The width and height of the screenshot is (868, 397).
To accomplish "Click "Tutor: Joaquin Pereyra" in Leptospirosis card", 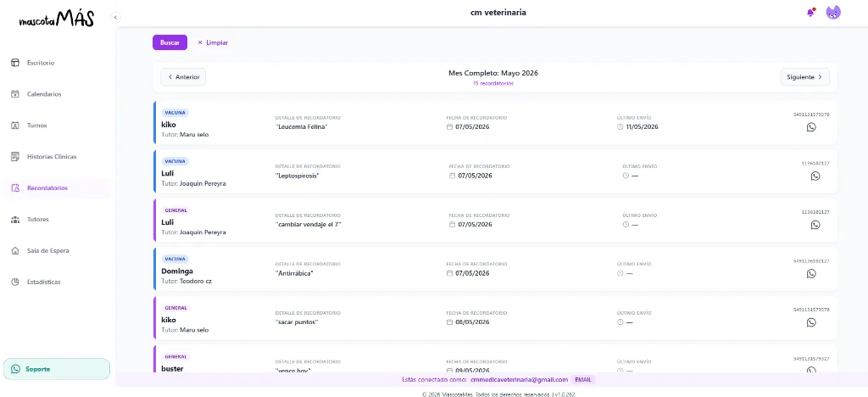I will pyautogui.click(x=193, y=183).
